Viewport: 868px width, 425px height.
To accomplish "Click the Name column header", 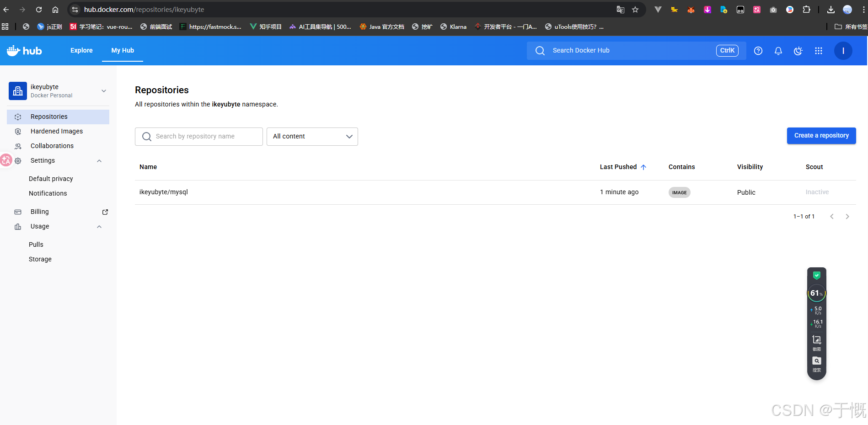I will 148,167.
